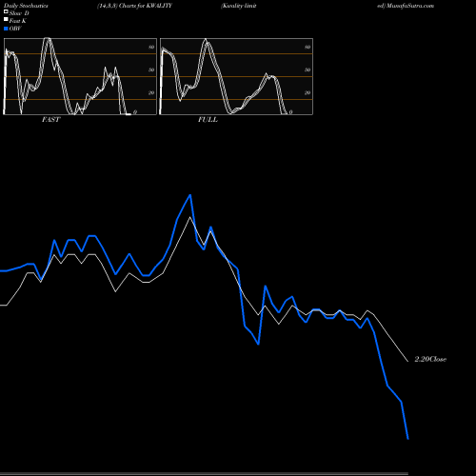The height and width of the screenshot is (476, 476).
Task: Click the 'Daily Stochastics' title text
Action: (26, 6)
